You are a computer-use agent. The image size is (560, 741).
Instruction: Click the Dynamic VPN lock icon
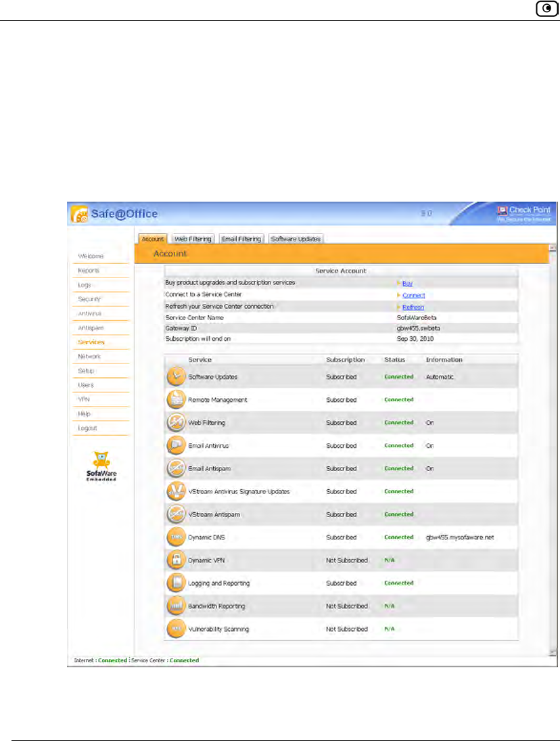coord(176,560)
